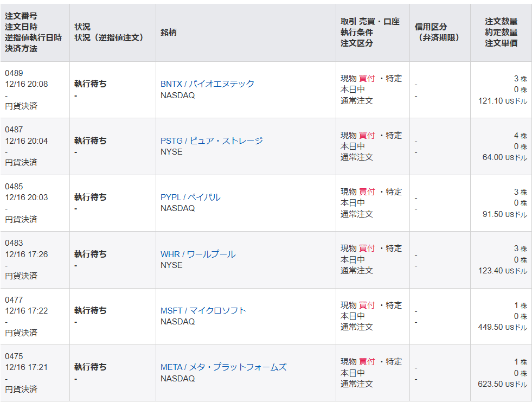Open the PSTG / ピュア・ストレージ stock link
The image size is (532, 402).
pos(211,141)
